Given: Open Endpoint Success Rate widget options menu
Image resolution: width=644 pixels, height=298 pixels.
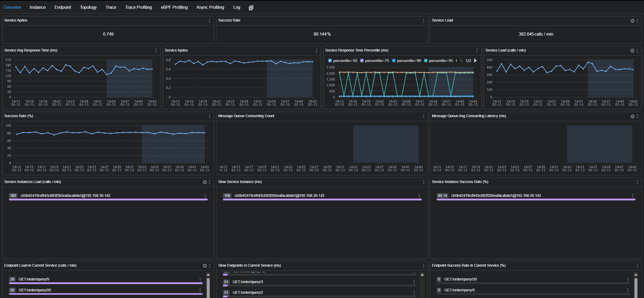Looking at the screenshot, I should [637, 266].
